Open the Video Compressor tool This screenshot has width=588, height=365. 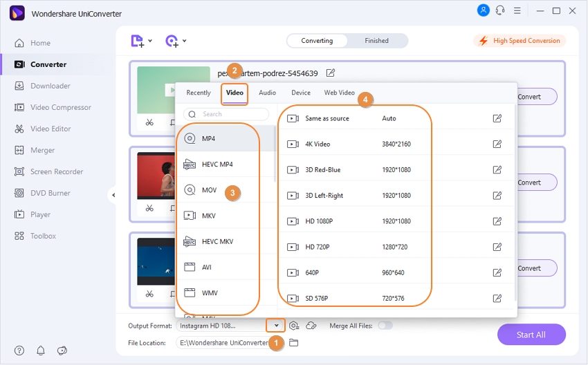[53, 108]
